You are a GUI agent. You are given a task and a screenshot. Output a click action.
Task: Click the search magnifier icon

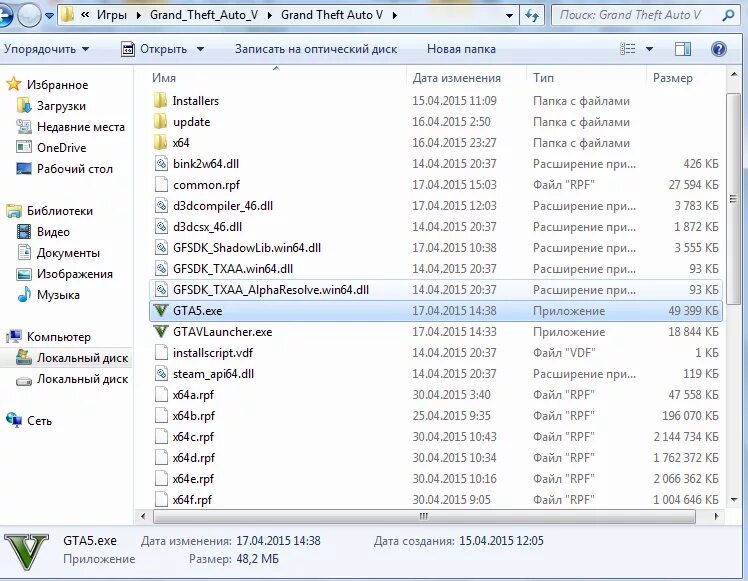728,15
